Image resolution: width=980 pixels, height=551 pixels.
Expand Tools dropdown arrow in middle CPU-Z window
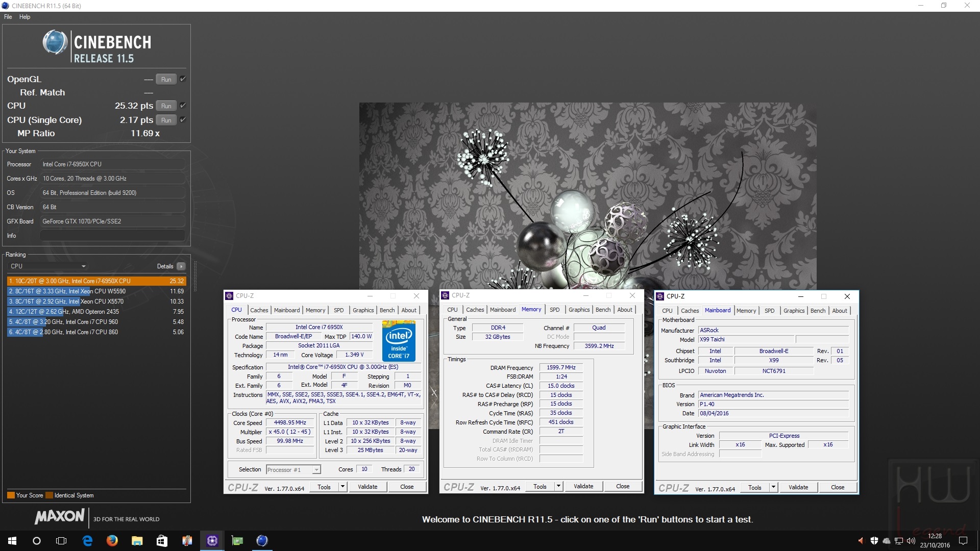559,486
